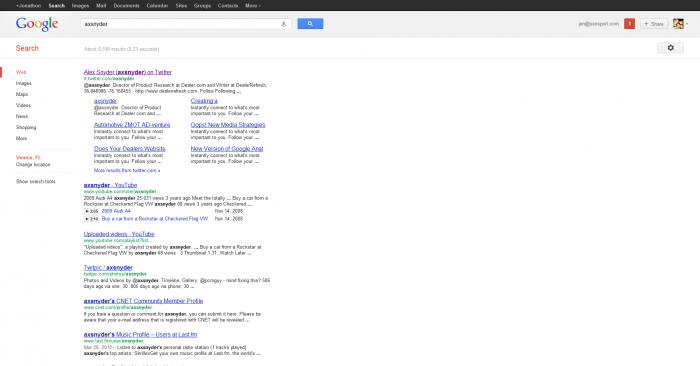Show search tools in the sidebar
700x366 pixels.
tap(36, 182)
